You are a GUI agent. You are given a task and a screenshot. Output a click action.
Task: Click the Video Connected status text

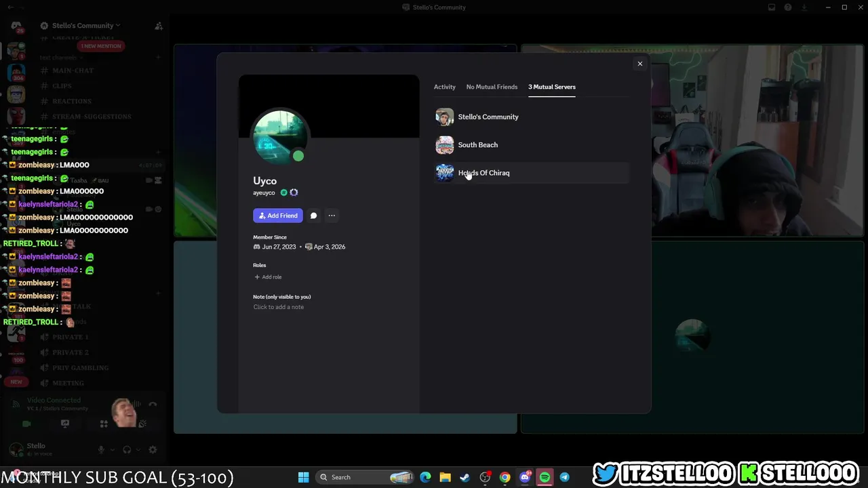click(54, 401)
